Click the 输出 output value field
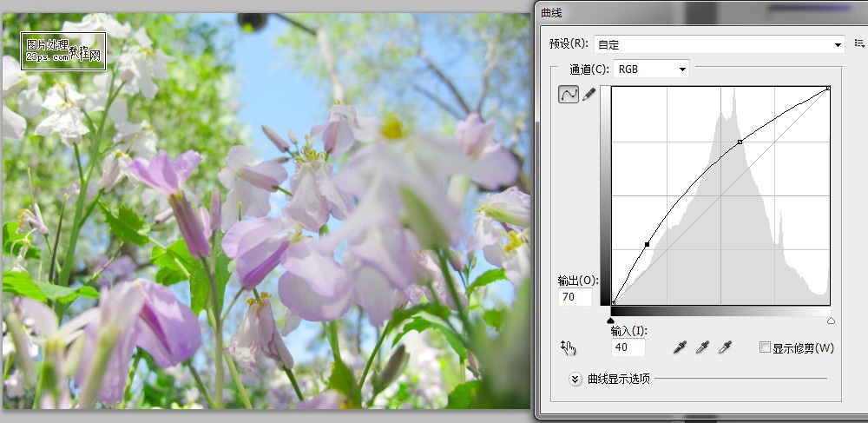 click(x=575, y=297)
